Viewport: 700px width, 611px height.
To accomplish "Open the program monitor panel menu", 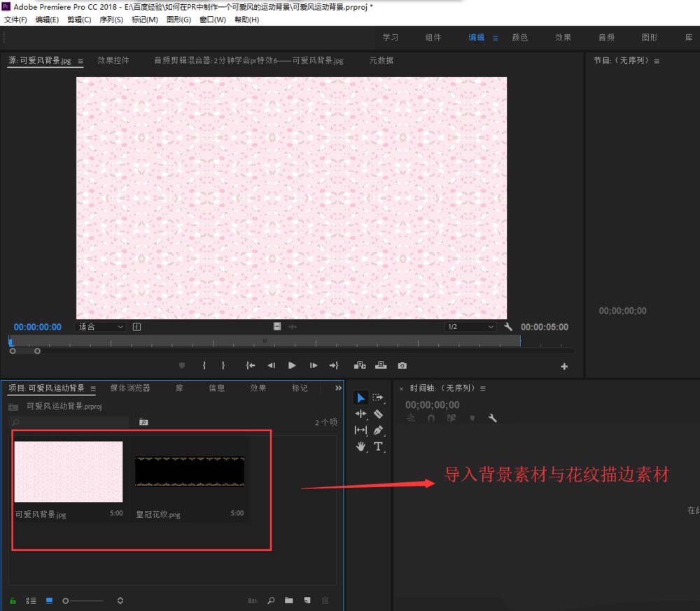I will pyautogui.click(x=657, y=61).
